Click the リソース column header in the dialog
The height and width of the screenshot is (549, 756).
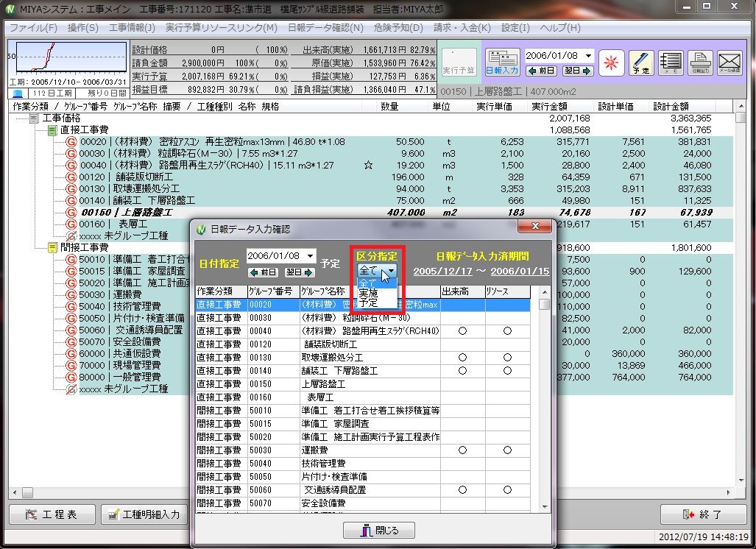[508, 291]
